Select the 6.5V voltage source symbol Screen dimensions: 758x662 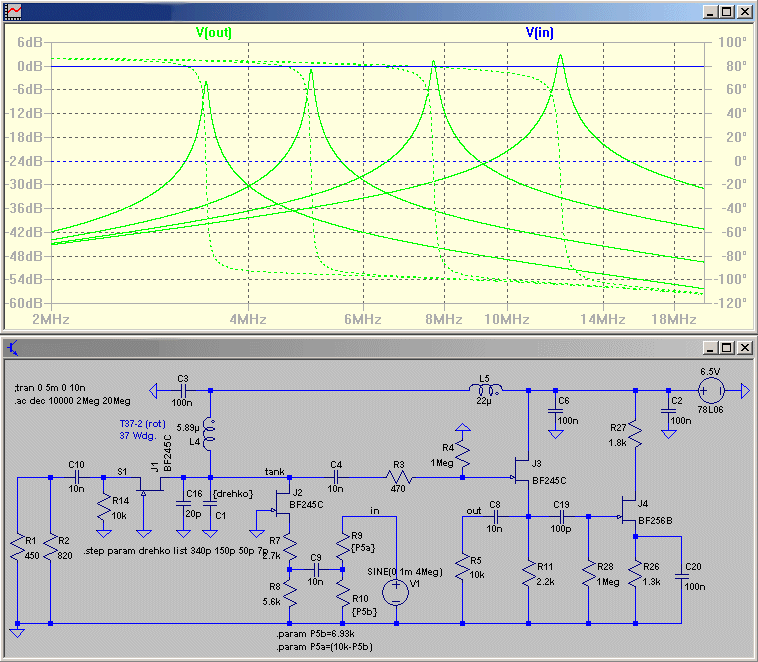click(x=711, y=390)
